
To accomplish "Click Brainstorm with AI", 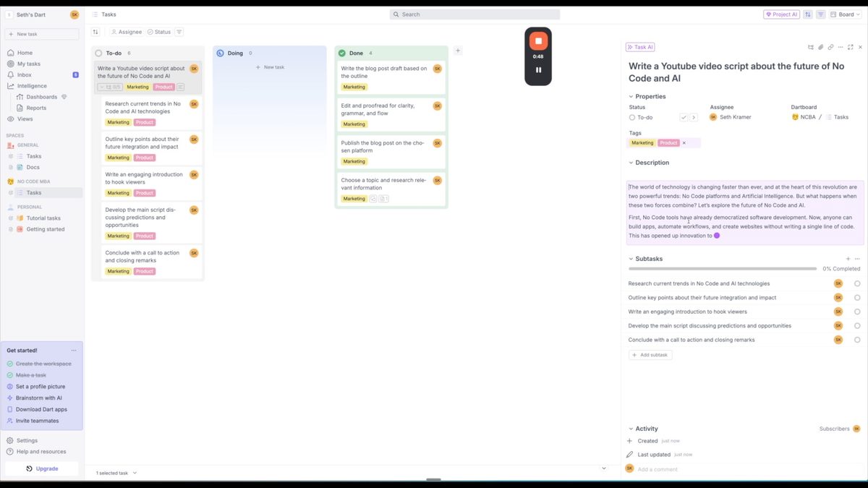I will coord(39,398).
